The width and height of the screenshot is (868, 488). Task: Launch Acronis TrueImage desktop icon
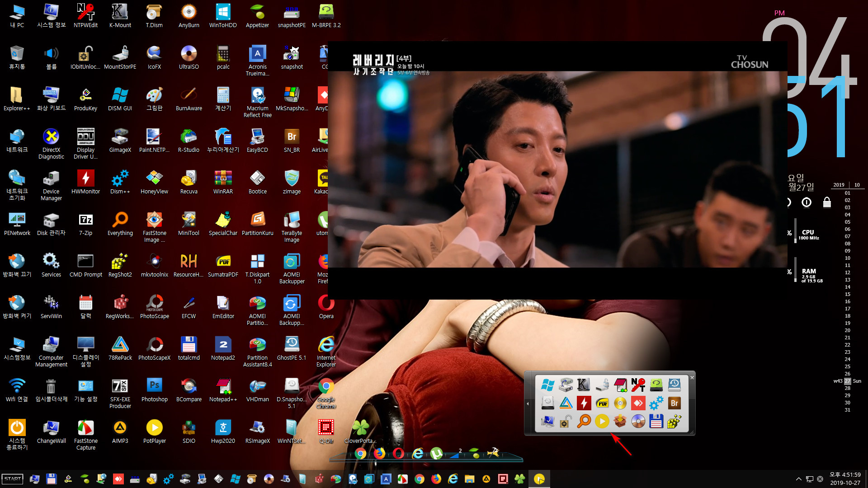coord(257,61)
